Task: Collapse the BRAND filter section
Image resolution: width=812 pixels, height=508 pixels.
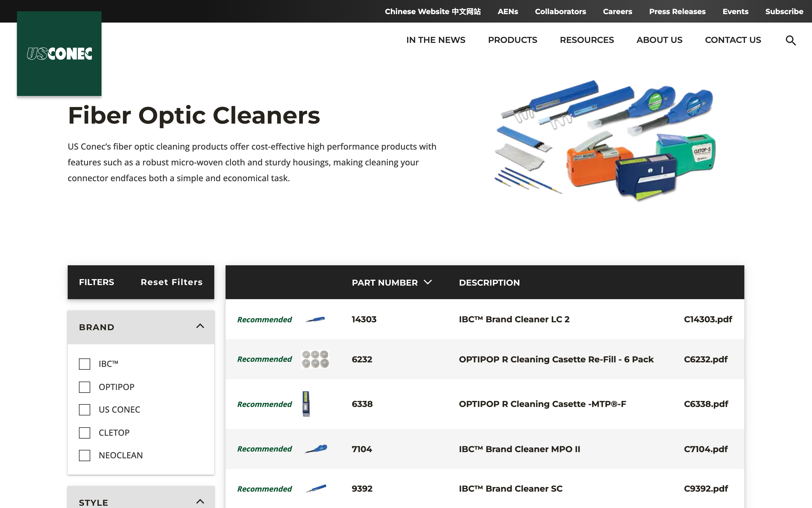Action: (x=200, y=326)
